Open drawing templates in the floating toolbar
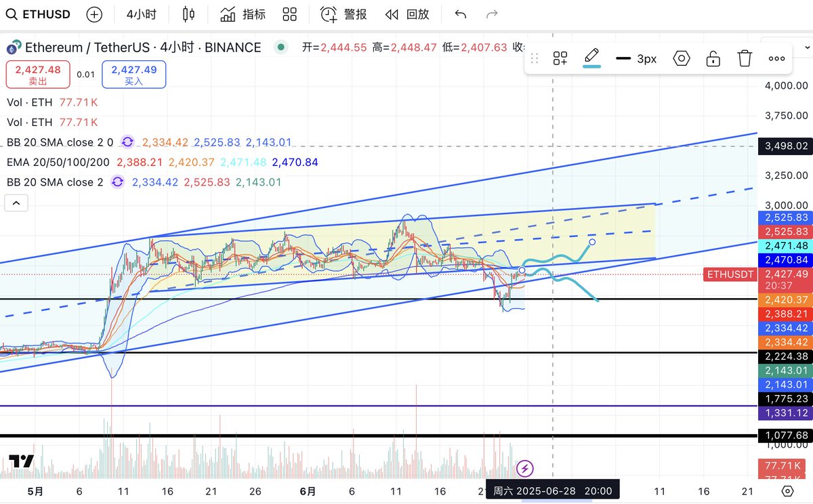Screen dimensions: 813x504 coord(560,58)
